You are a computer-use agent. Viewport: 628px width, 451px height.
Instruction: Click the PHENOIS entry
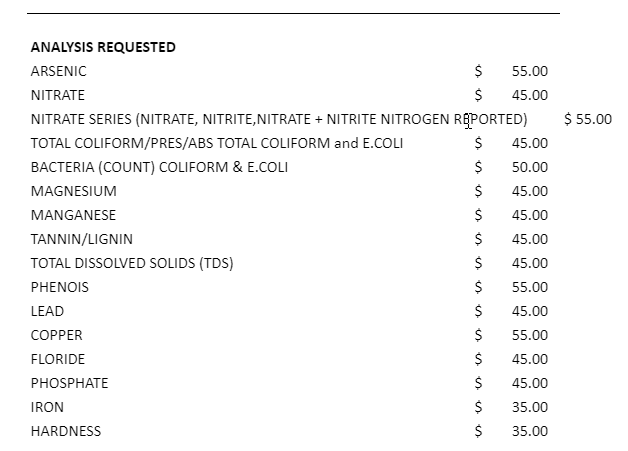[60, 288]
